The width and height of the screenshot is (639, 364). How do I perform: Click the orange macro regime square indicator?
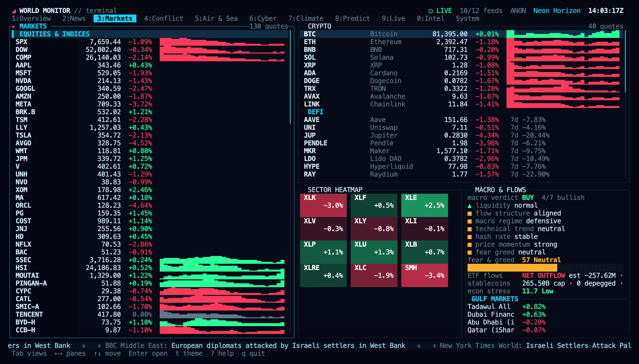coord(470,221)
